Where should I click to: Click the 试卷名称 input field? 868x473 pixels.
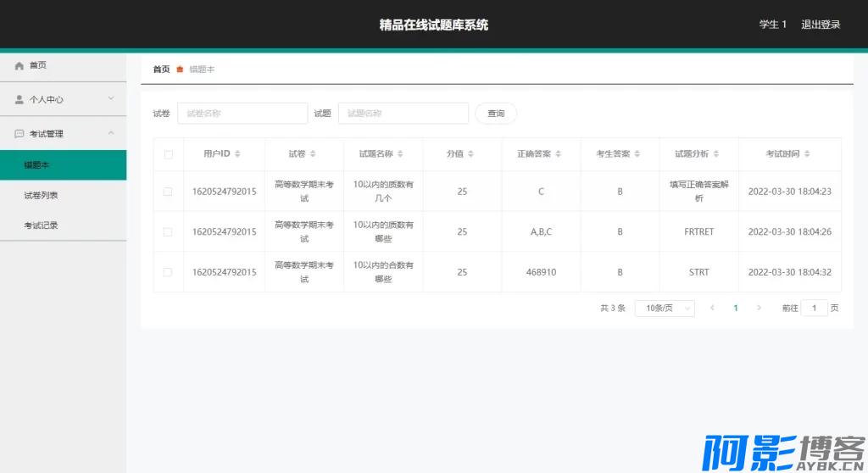pos(242,114)
